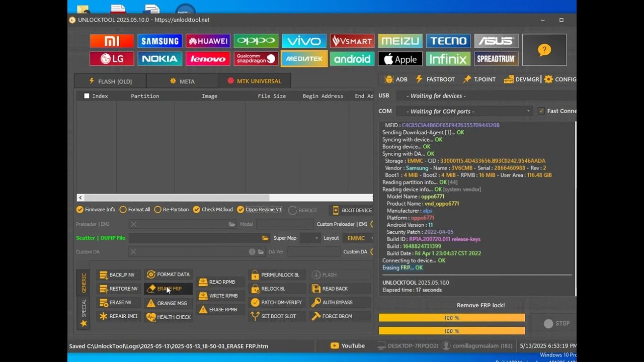Select the Xiaomi MI brand logo

[112, 41]
